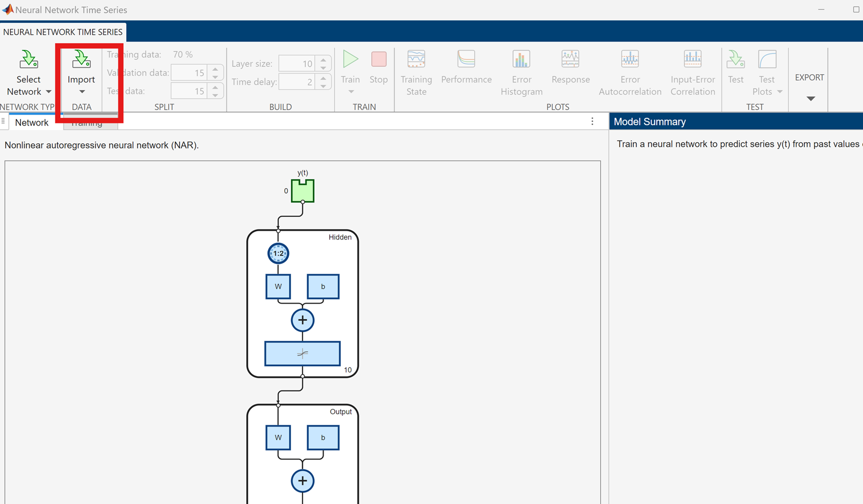The height and width of the screenshot is (504, 863).
Task: Open the three-dot panel options menu
Action: (592, 121)
